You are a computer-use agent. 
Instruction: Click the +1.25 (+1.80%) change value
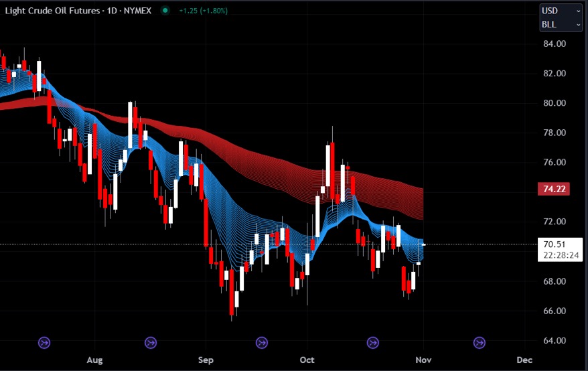(204, 11)
